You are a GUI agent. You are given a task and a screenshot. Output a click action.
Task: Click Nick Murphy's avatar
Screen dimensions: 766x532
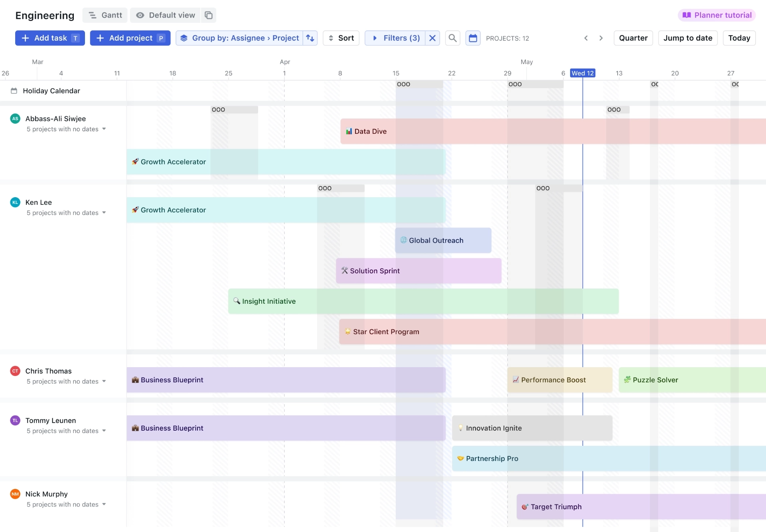pos(15,494)
